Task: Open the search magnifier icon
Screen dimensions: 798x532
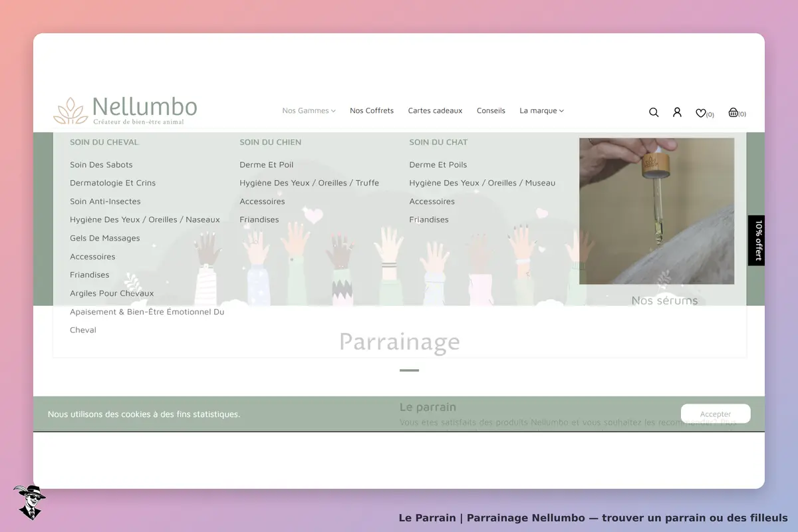Action: 654,112
